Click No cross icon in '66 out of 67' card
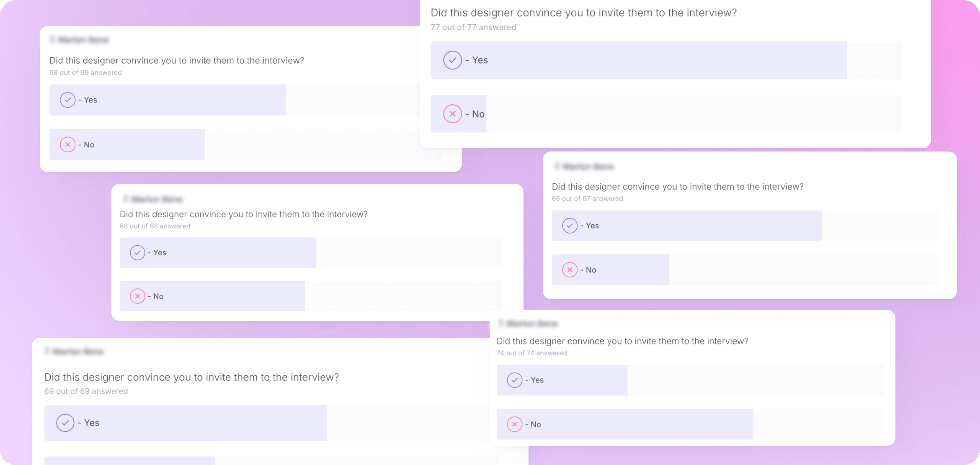 [570, 270]
